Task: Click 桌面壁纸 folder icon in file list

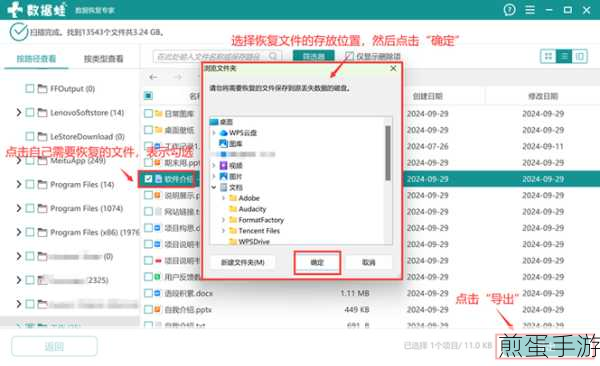Action: tap(158, 130)
